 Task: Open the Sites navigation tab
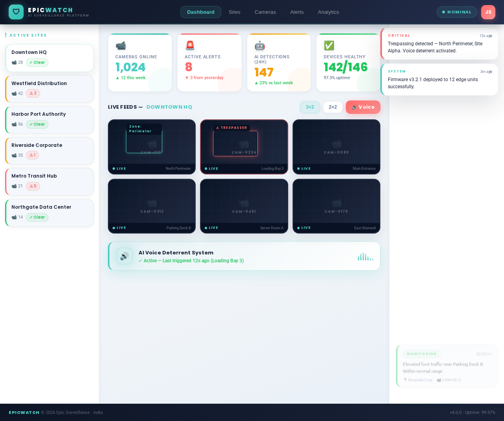pyautogui.click(x=234, y=12)
